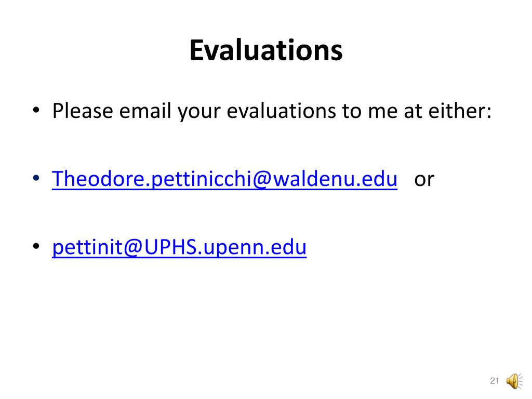Select the bullet before pettinit link
The width and height of the screenshot is (532, 399).
tap(36, 246)
